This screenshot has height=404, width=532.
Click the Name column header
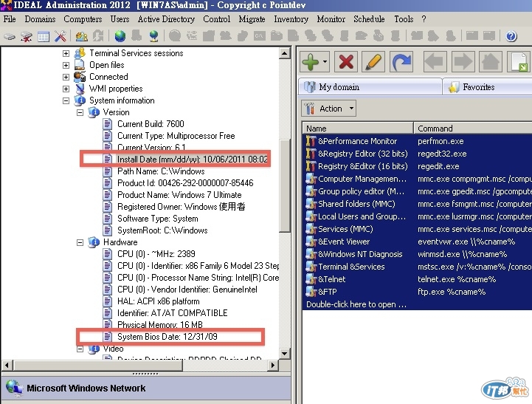358,129
